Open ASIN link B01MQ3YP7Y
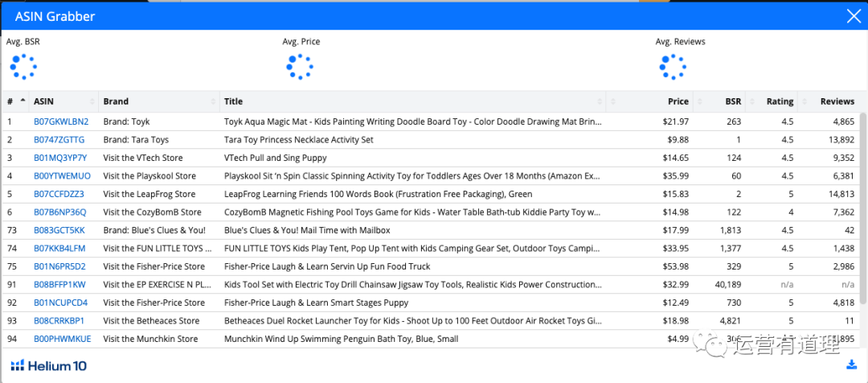868x383 pixels. pyautogui.click(x=60, y=158)
